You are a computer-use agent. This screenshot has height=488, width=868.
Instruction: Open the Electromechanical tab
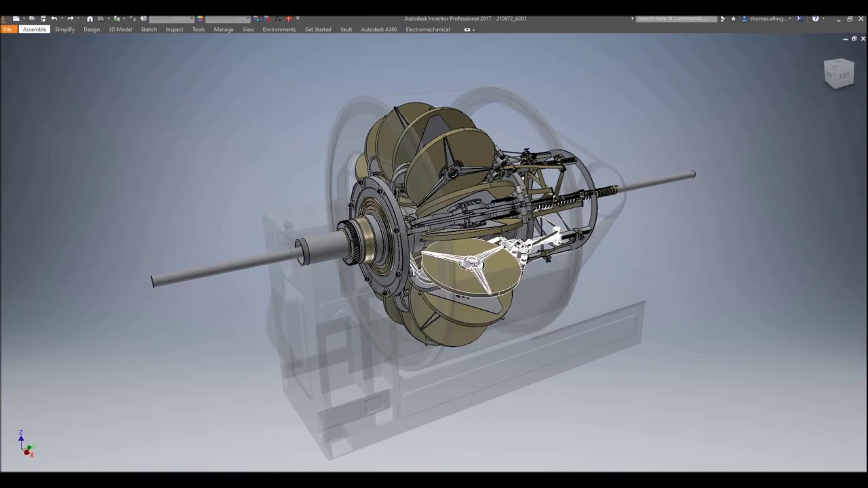428,29
